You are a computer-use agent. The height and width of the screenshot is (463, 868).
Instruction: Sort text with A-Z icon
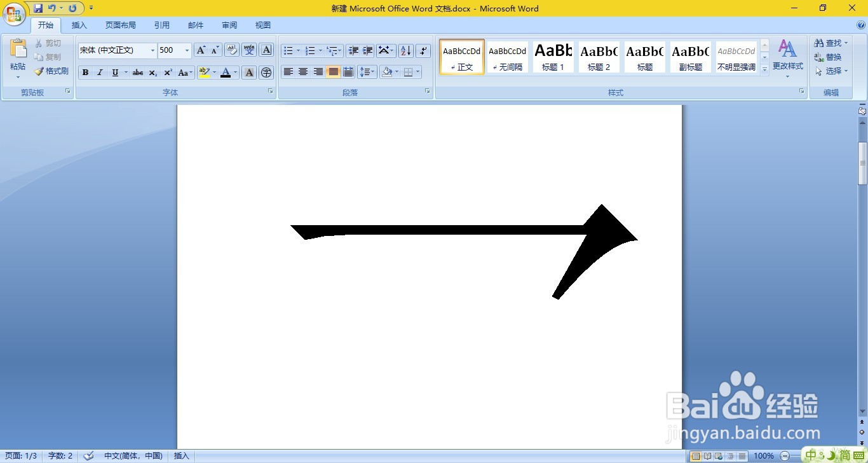[406, 50]
